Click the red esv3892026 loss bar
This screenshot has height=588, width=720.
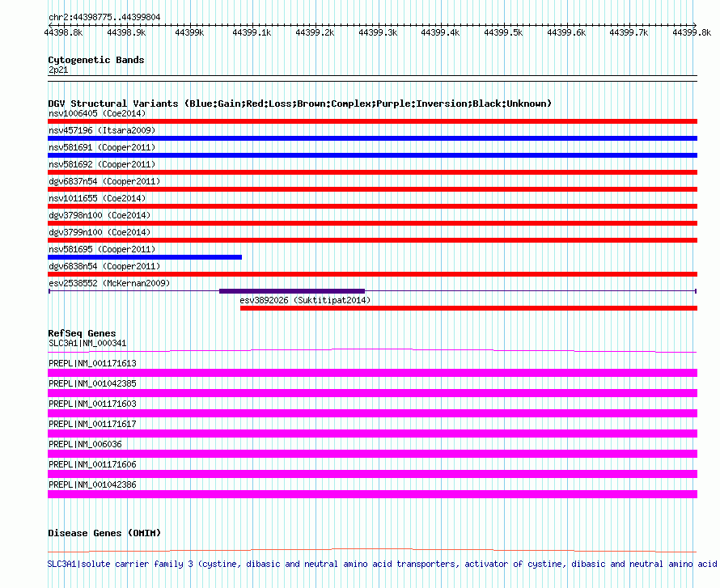[469, 308]
